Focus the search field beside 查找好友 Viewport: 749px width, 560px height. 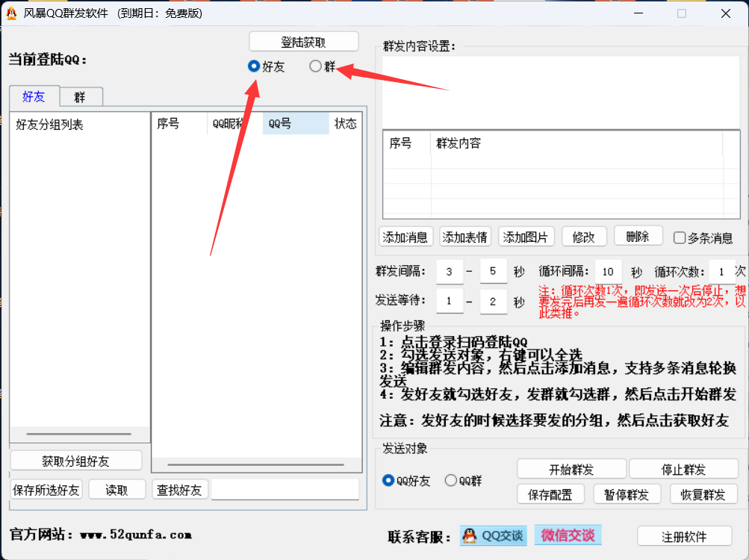click(x=285, y=490)
